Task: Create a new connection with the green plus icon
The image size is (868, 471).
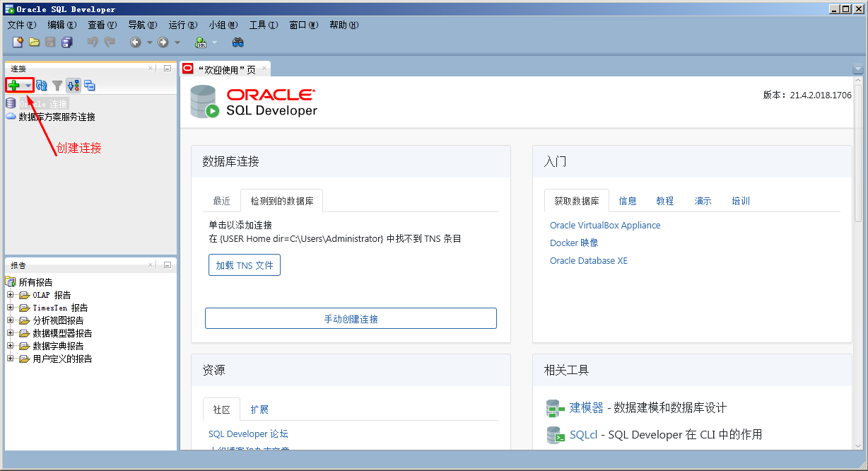Action: (15, 85)
